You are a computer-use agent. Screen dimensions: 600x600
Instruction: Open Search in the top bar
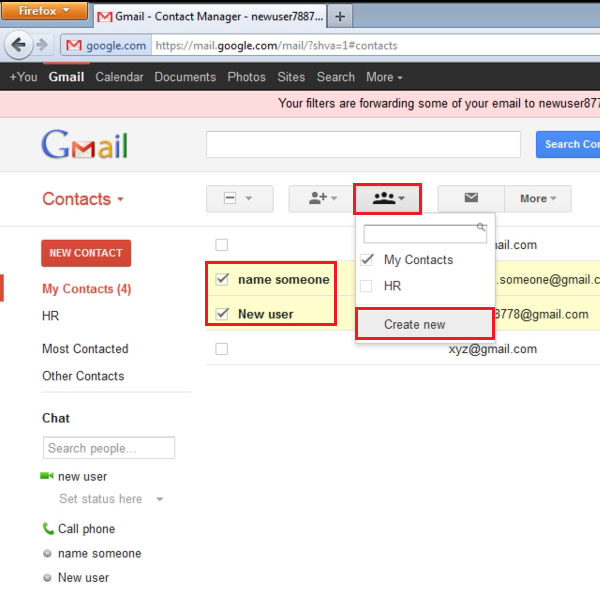tap(336, 77)
